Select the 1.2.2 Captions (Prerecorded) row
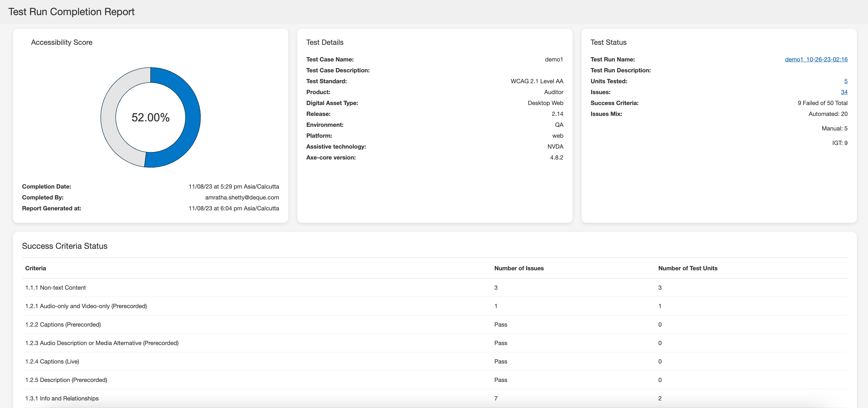868x408 pixels. tap(63, 324)
